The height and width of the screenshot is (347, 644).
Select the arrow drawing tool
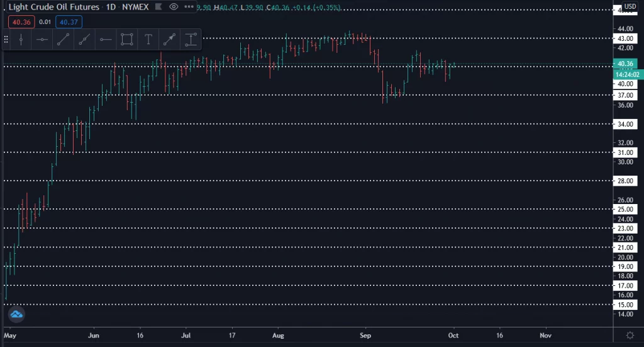tap(169, 40)
